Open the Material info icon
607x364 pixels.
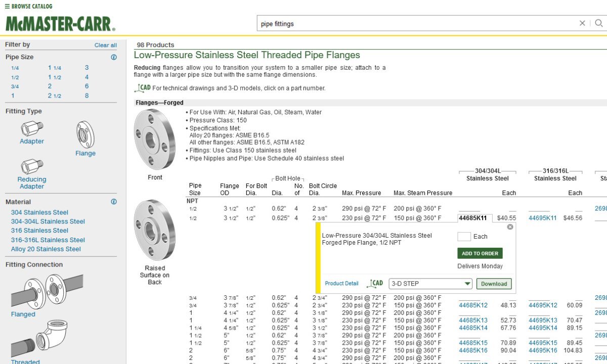click(114, 202)
